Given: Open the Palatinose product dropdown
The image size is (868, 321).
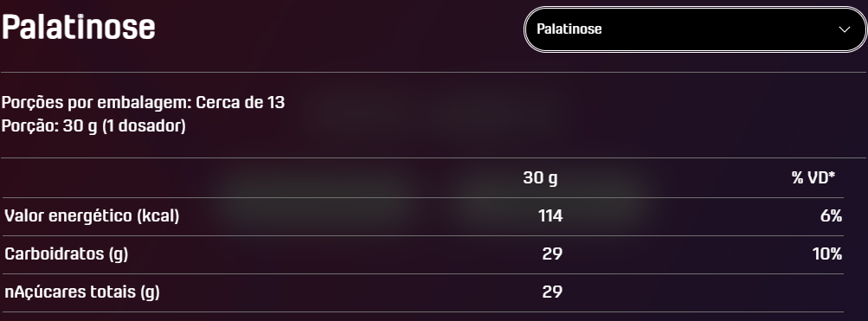Looking at the screenshot, I should tap(695, 29).
